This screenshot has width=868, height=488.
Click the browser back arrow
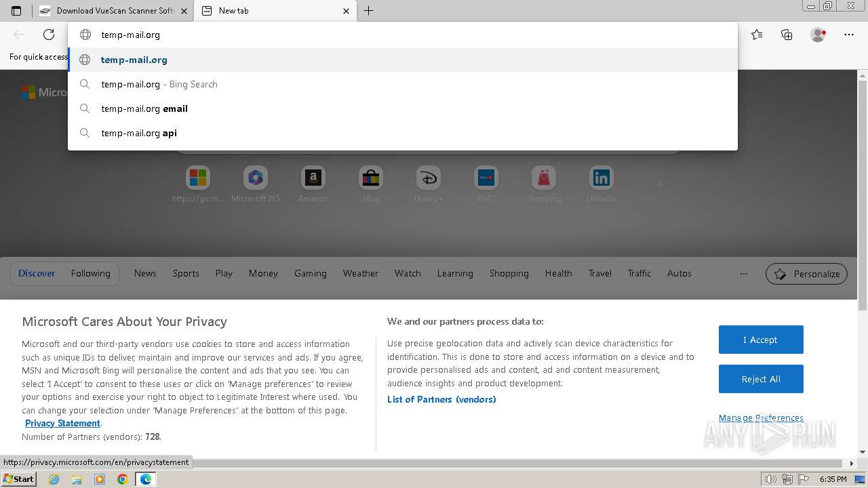[x=19, y=35]
